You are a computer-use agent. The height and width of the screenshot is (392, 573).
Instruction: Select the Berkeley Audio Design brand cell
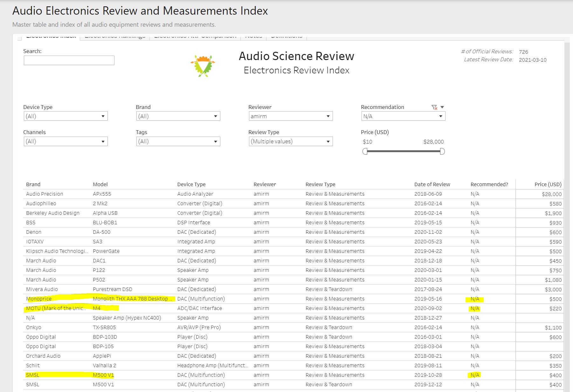point(53,213)
